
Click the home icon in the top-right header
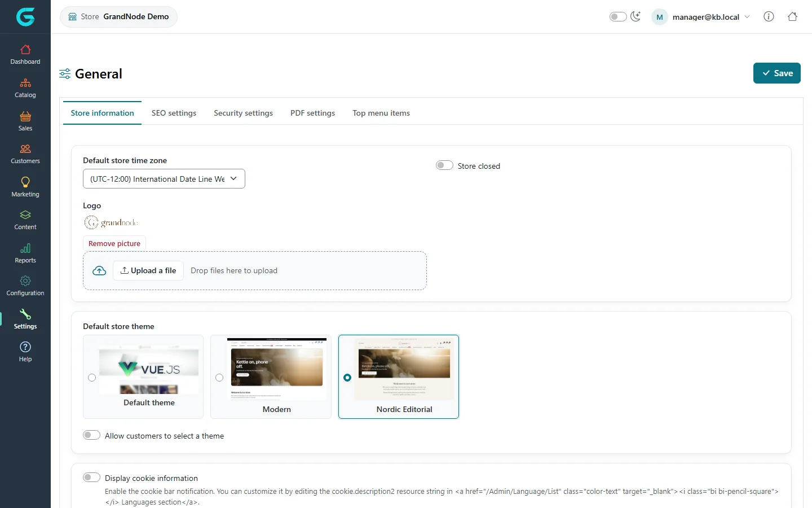[x=792, y=16]
